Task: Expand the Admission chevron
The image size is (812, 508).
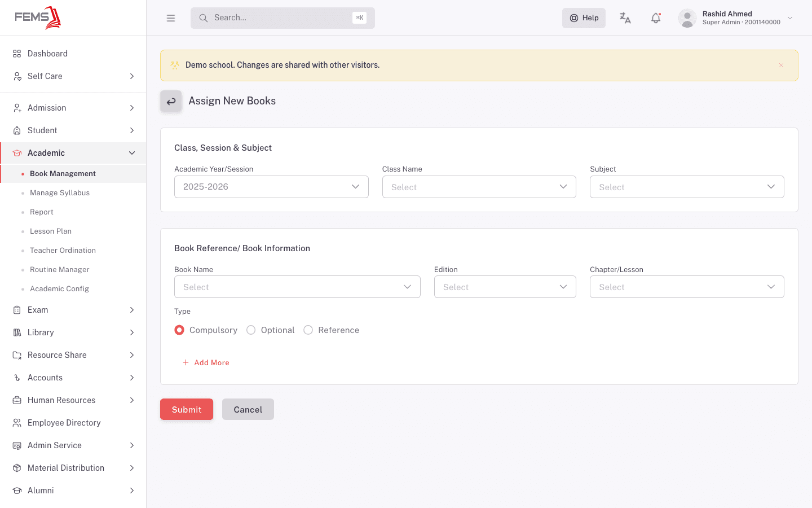Action: coord(132,108)
